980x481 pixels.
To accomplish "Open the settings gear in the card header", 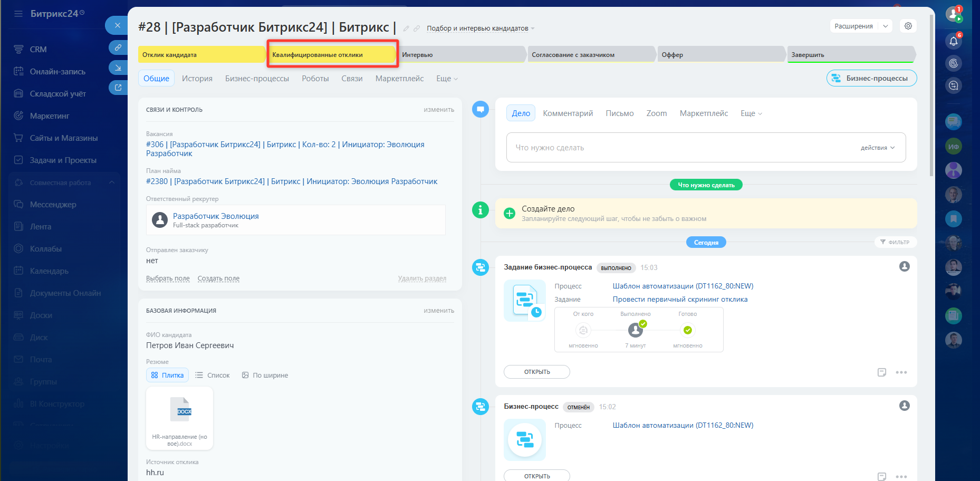I will point(908,26).
